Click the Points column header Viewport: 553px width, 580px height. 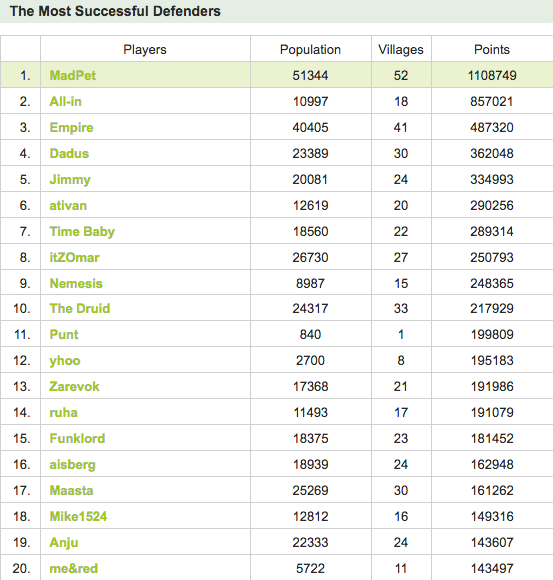coord(492,50)
